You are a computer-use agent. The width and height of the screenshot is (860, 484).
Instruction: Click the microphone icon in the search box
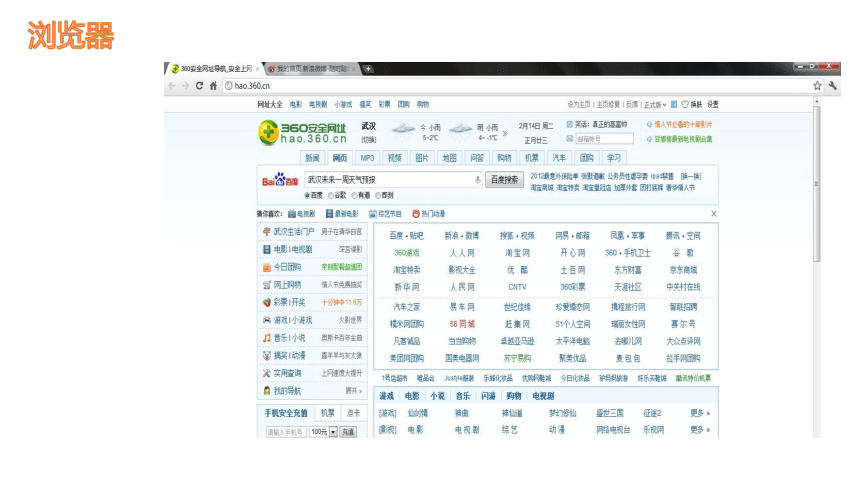click(x=477, y=179)
